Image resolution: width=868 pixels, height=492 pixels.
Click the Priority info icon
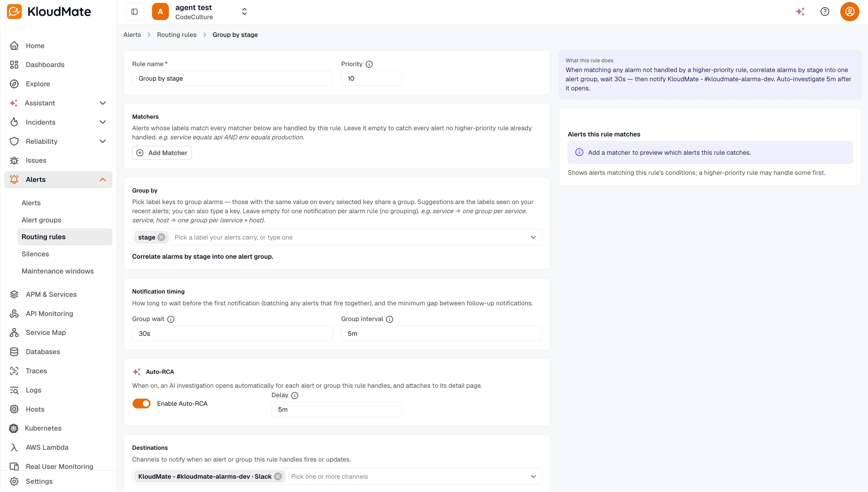pyautogui.click(x=369, y=64)
